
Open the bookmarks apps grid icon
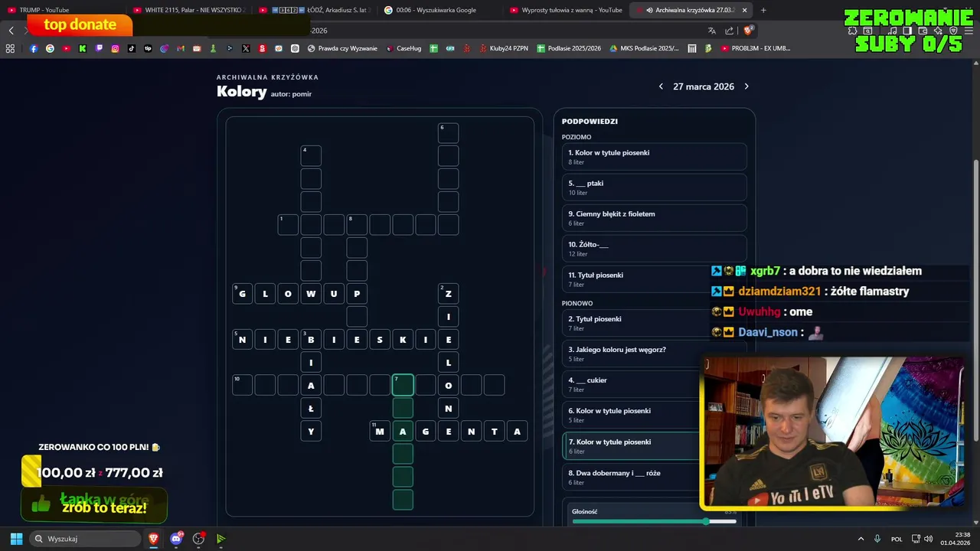point(10,48)
